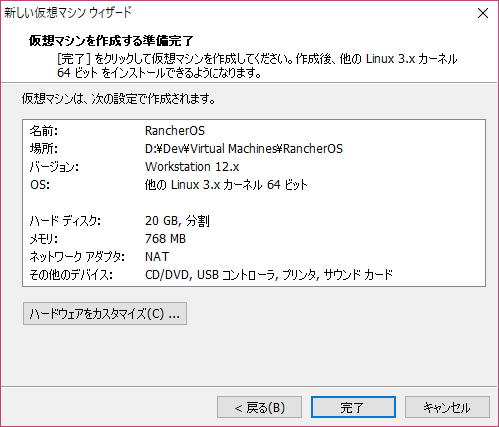Open ハードウェアをカスタマイズ(C) hardware customization

coord(105,313)
